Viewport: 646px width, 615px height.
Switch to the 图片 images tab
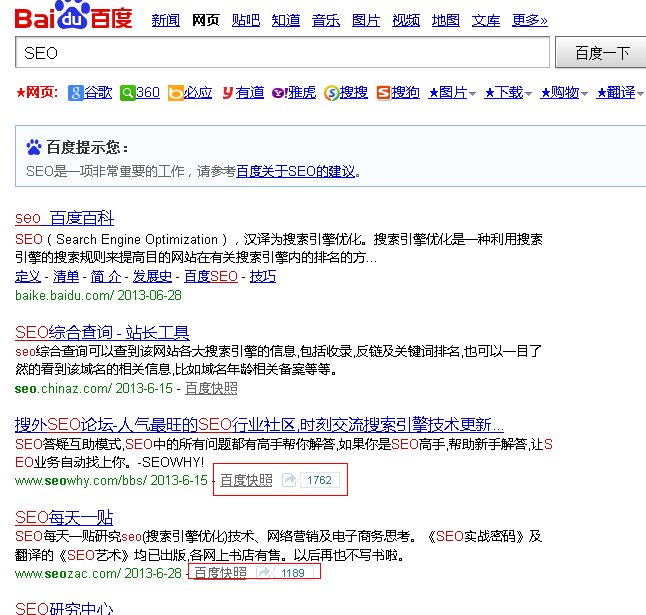[366, 20]
